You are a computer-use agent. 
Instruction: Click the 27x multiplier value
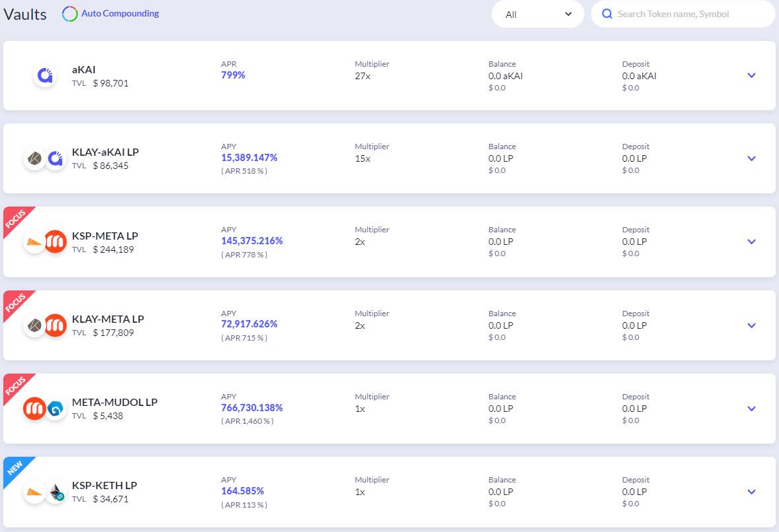coord(362,76)
